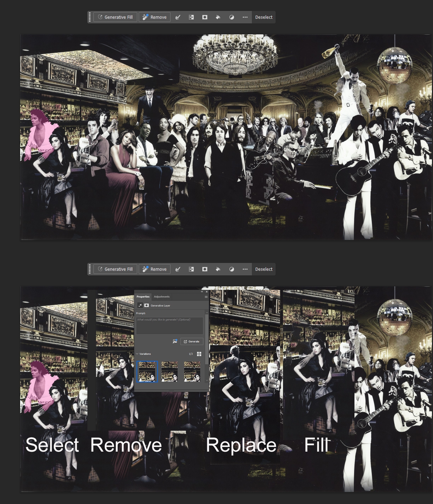Image resolution: width=433 pixels, height=504 pixels.
Task: Create a mask from selection in second toolbar
Action: point(205,269)
